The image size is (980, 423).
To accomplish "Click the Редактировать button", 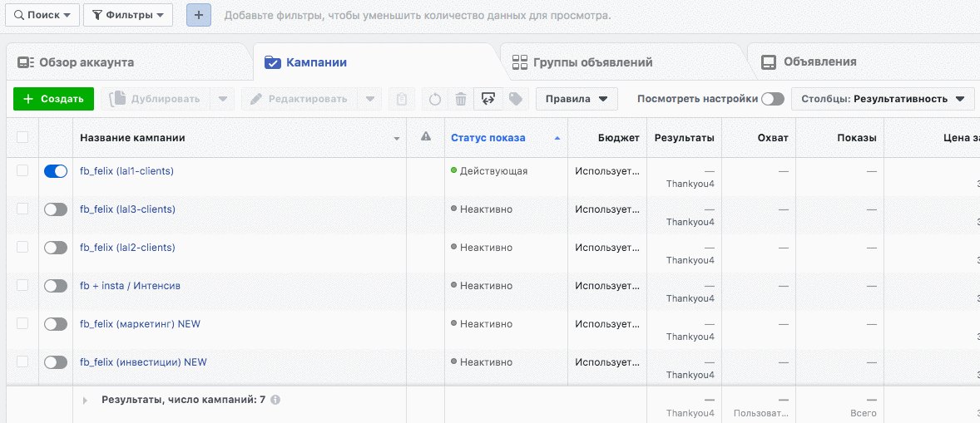I will point(299,99).
